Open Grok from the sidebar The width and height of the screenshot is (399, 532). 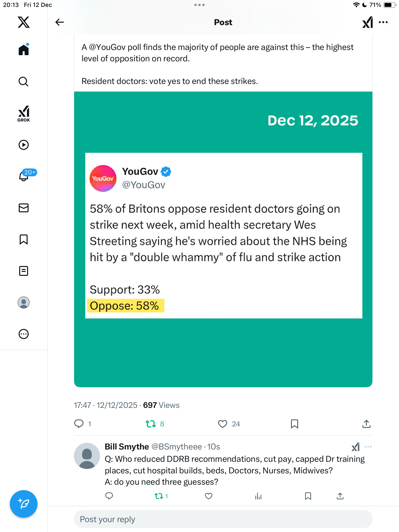coord(24,114)
